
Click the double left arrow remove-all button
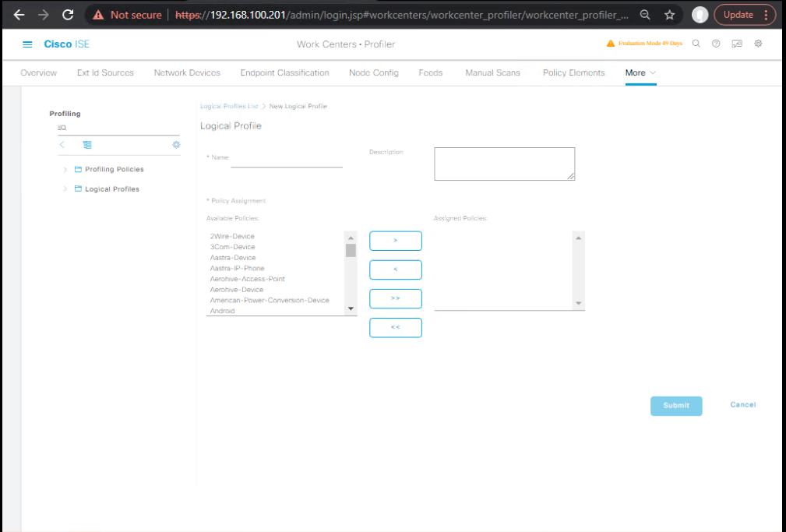(396, 328)
